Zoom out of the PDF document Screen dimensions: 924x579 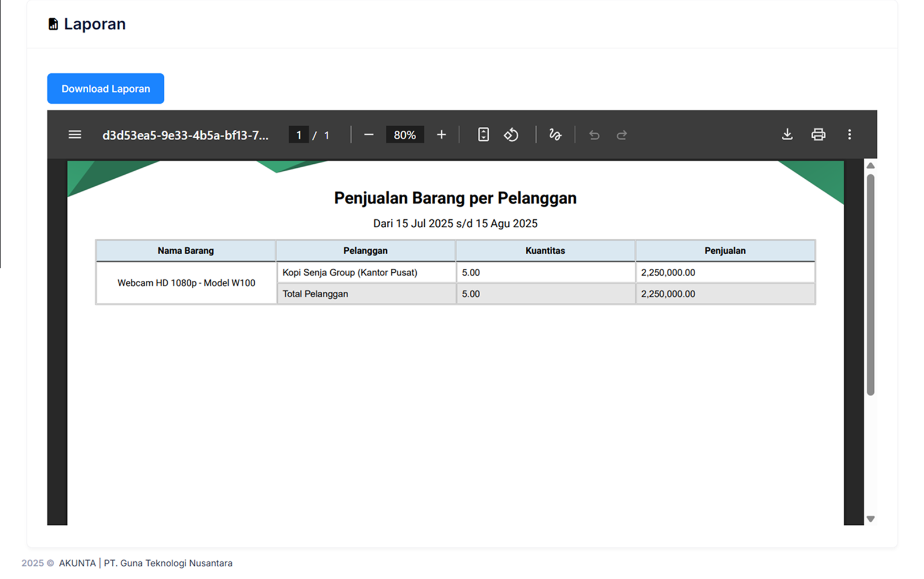pos(369,134)
